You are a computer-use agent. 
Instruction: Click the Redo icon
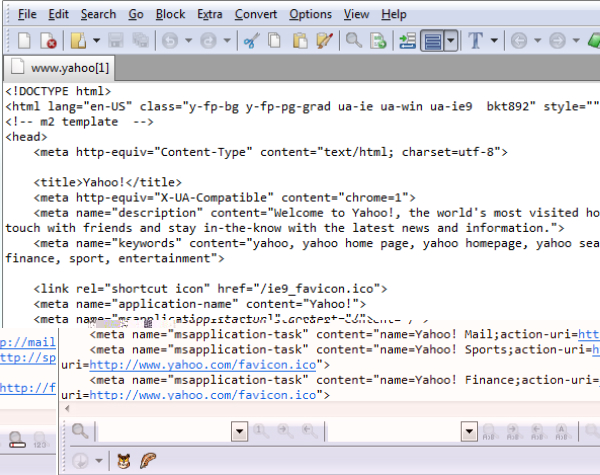pyautogui.click(x=208, y=40)
